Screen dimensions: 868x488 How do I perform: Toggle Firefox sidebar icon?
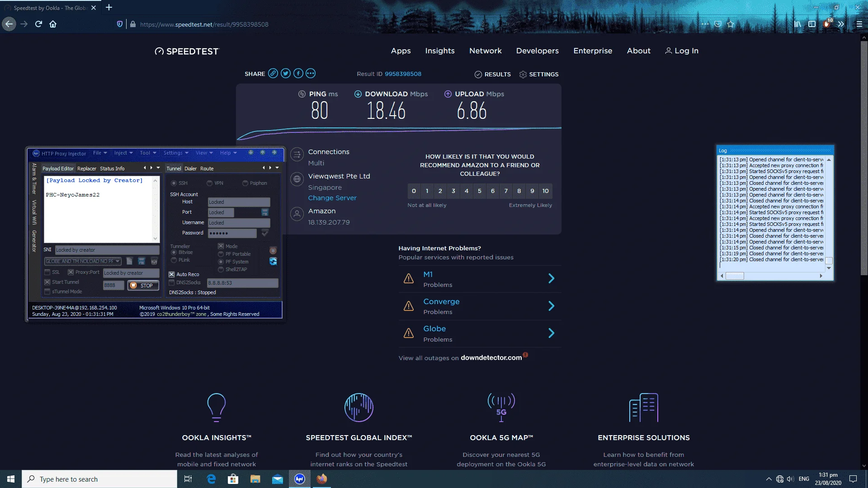[x=812, y=24]
